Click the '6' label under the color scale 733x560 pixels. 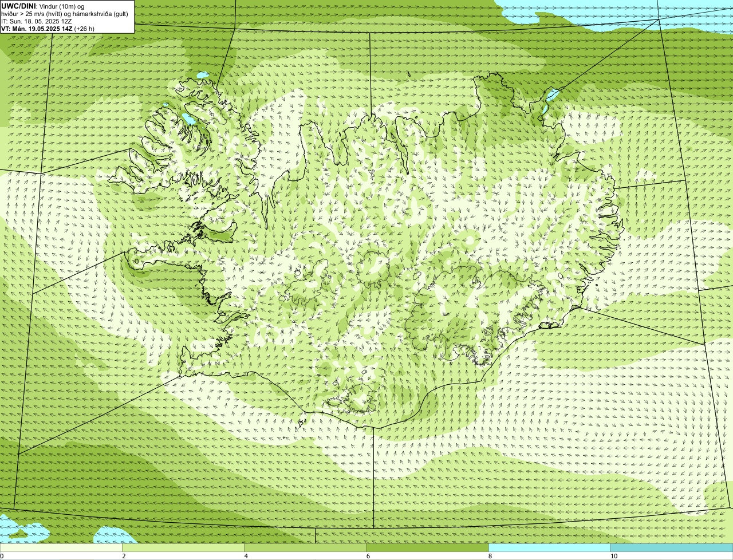pyautogui.click(x=368, y=556)
